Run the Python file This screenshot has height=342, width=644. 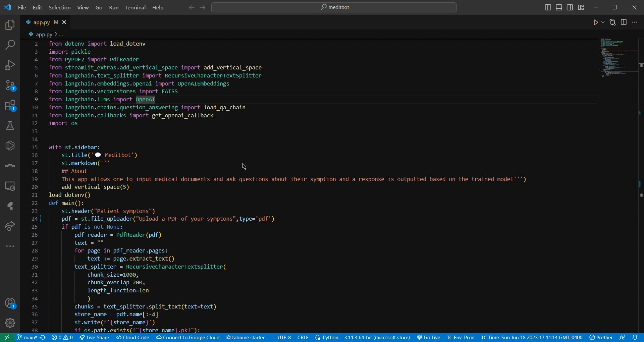click(596, 22)
